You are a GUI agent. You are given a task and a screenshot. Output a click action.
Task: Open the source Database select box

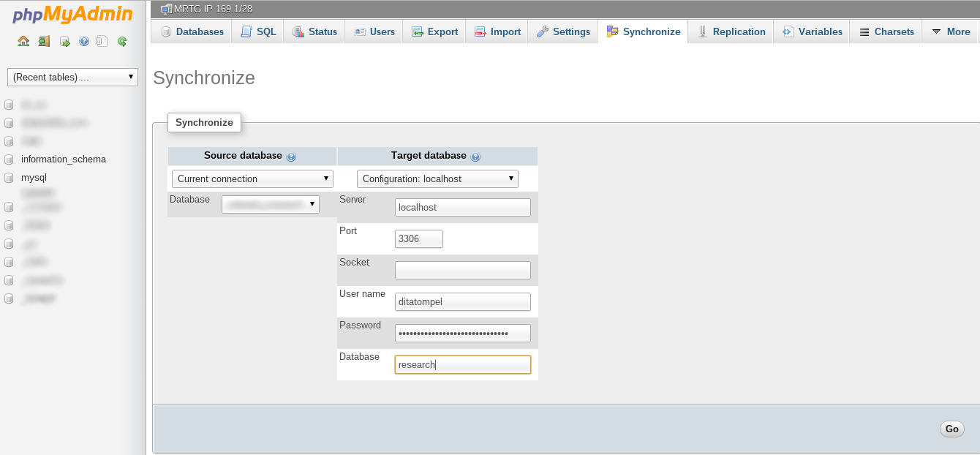[271, 205]
